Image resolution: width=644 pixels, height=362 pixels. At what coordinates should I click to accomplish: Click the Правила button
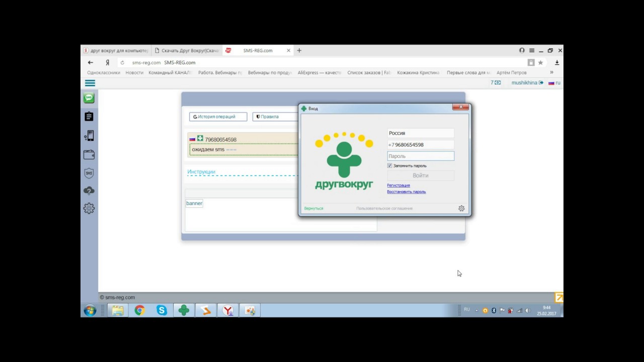[276, 117]
